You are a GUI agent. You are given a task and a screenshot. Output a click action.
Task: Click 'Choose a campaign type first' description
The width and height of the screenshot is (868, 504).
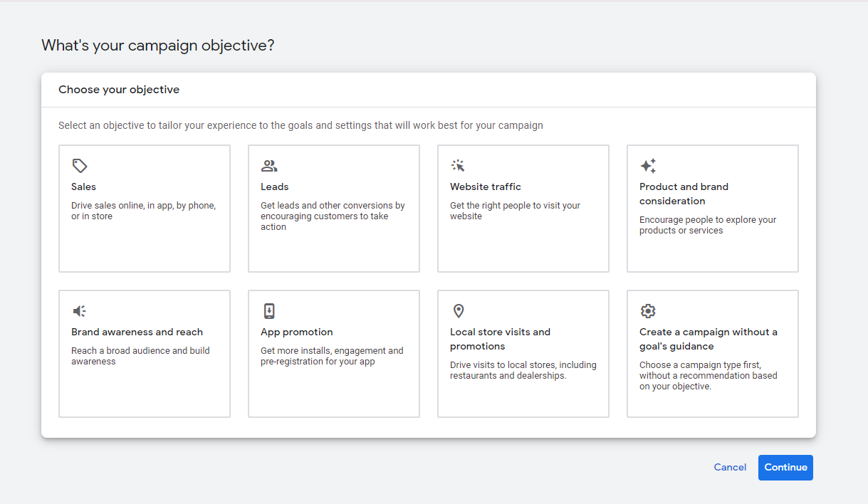[x=708, y=376]
